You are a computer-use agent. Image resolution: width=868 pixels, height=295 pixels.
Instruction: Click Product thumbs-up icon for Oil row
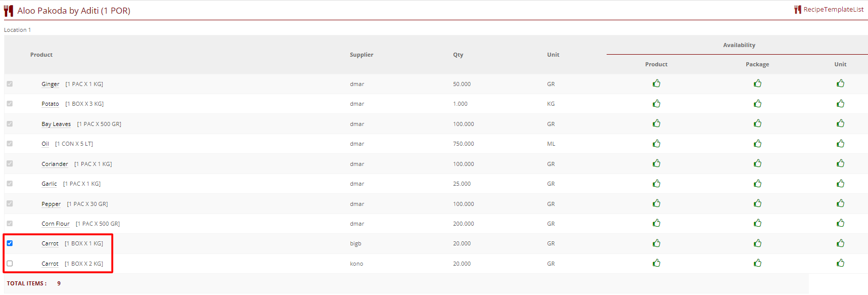coord(656,144)
